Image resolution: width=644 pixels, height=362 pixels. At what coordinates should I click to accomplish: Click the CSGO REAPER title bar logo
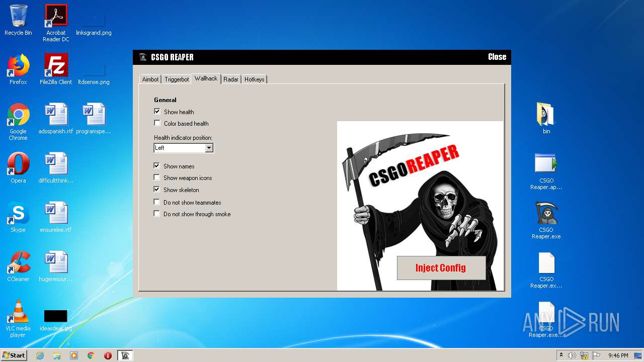pyautogui.click(x=143, y=57)
